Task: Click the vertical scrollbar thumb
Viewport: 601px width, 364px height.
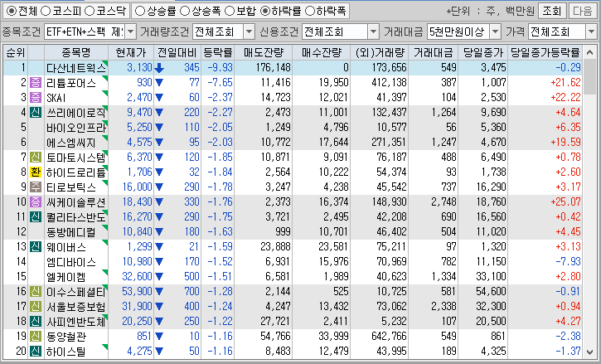Action: pyautogui.click(x=590, y=77)
